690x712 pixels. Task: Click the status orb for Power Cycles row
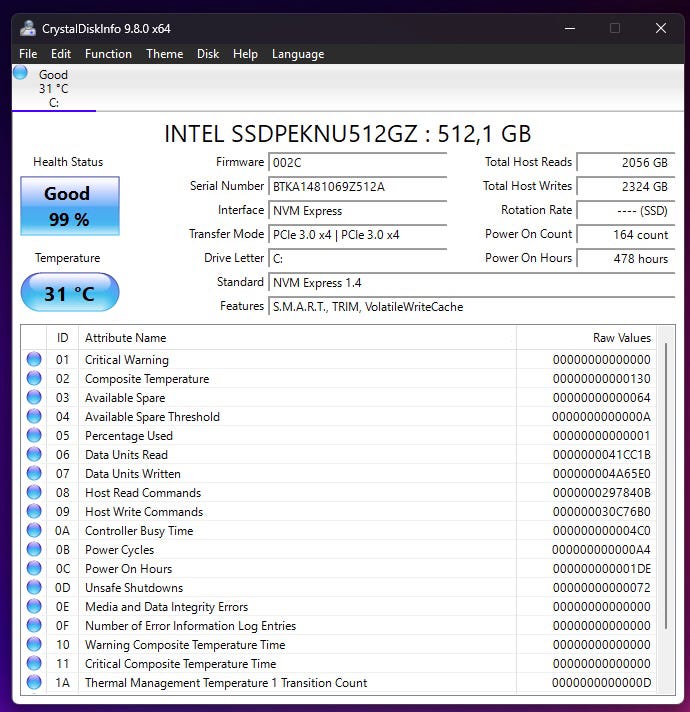34,550
